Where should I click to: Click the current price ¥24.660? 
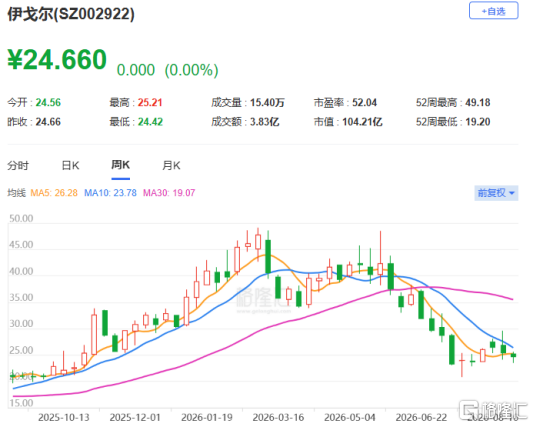click(x=57, y=60)
